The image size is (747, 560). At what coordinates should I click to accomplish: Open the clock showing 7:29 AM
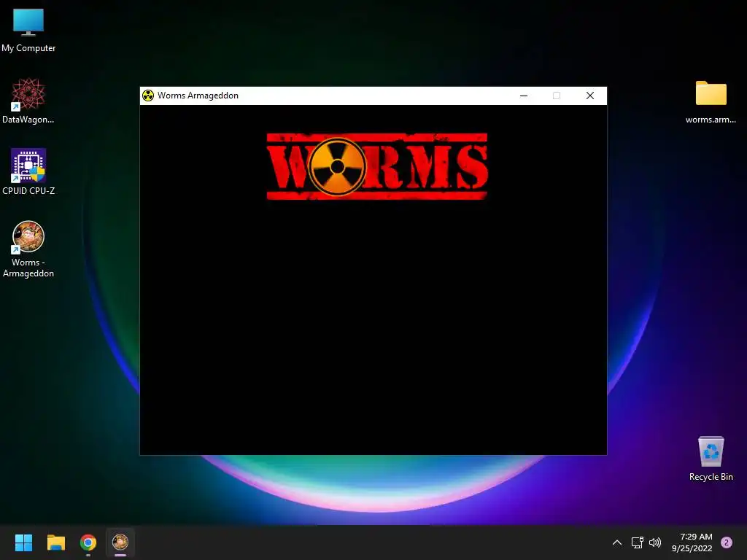click(x=692, y=542)
